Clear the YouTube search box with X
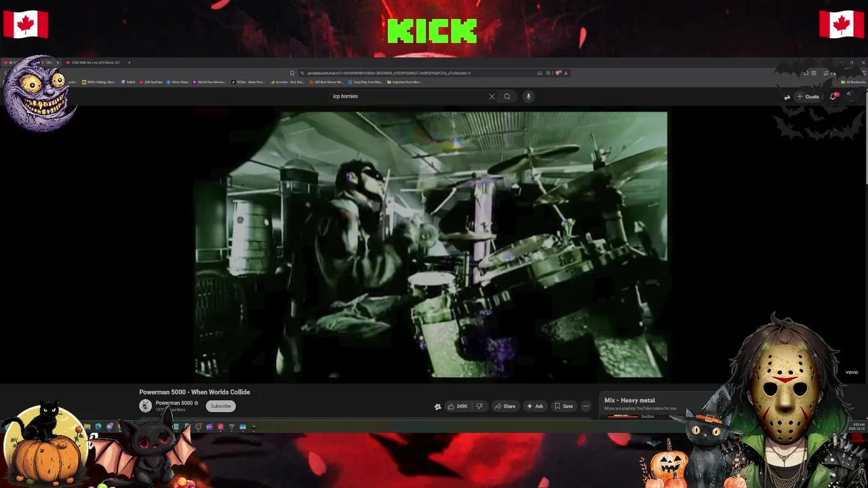The image size is (868, 488). click(x=492, y=96)
